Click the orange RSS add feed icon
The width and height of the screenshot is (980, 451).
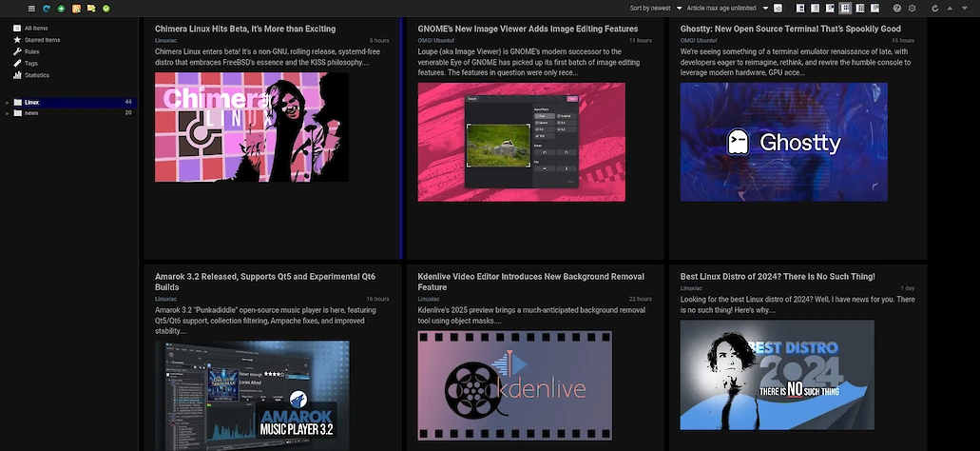[76, 9]
